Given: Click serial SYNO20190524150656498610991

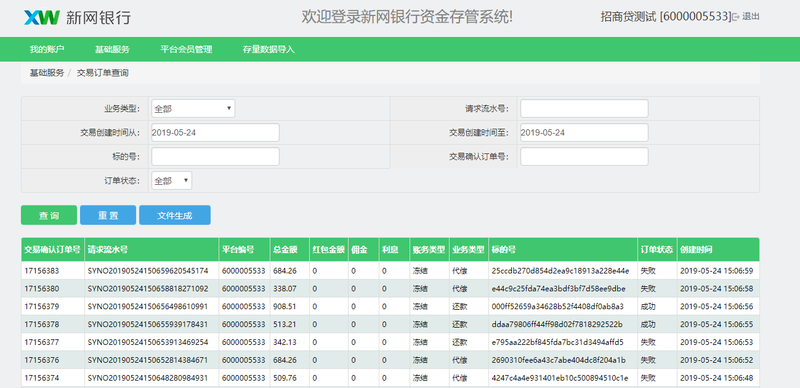Looking at the screenshot, I should point(148,306).
